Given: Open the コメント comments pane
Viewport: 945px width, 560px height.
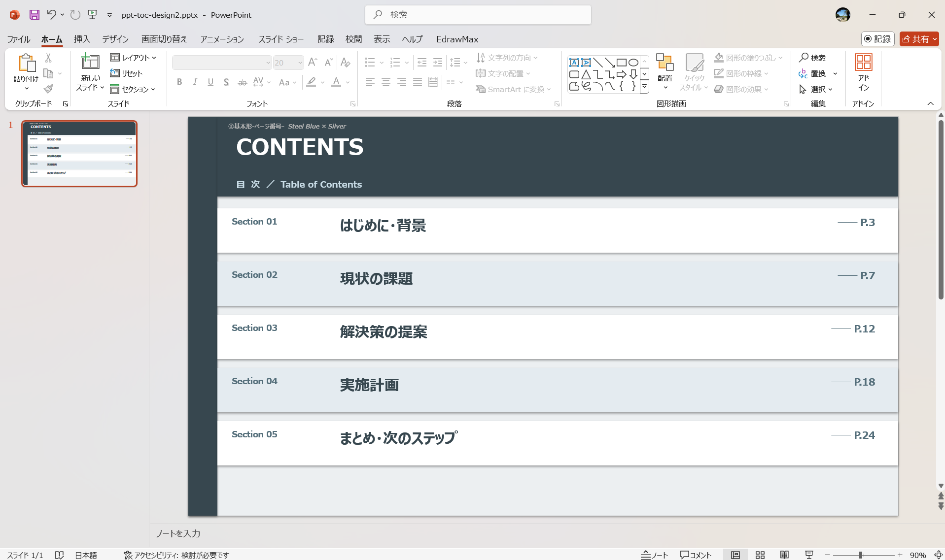Looking at the screenshot, I should click(x=696, y=555).
